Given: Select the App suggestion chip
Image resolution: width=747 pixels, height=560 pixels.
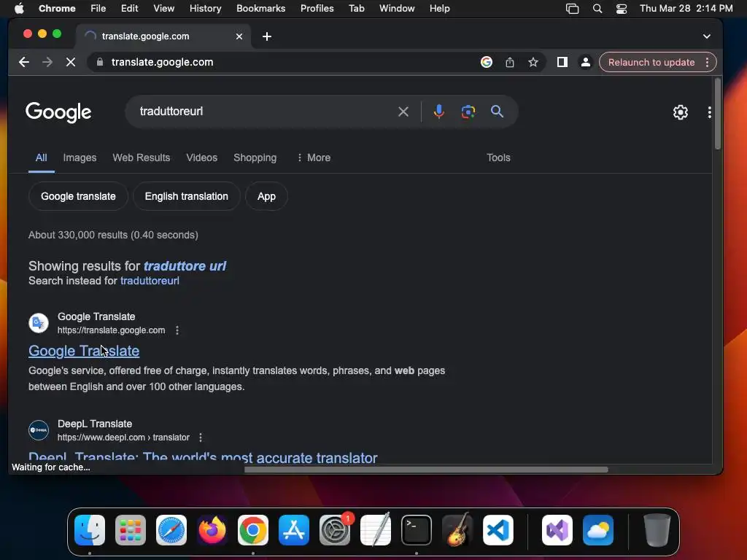Looking at the screenshot, I should tap(266, 196).
